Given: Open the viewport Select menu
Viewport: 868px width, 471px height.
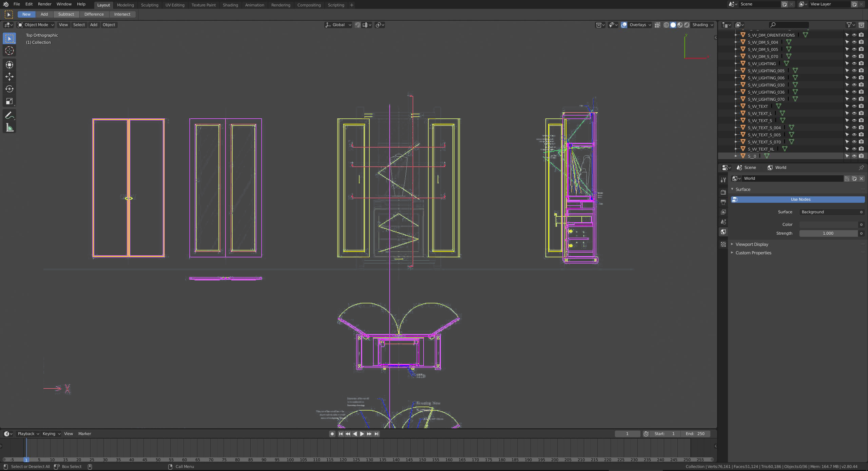Looking at the screenshot, I should (79, 25).
